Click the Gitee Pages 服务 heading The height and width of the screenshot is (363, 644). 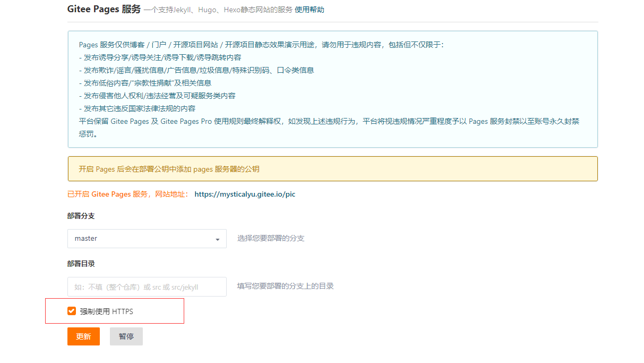[104, 9]
